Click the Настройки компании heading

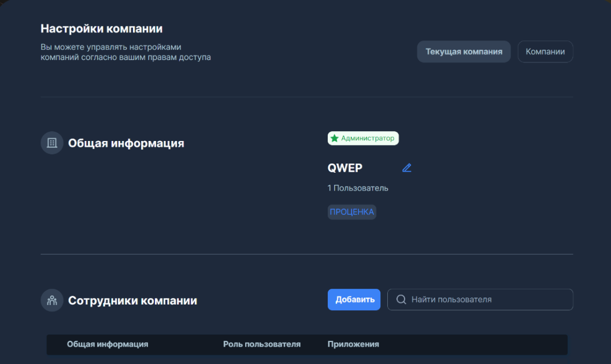[101, 28]
